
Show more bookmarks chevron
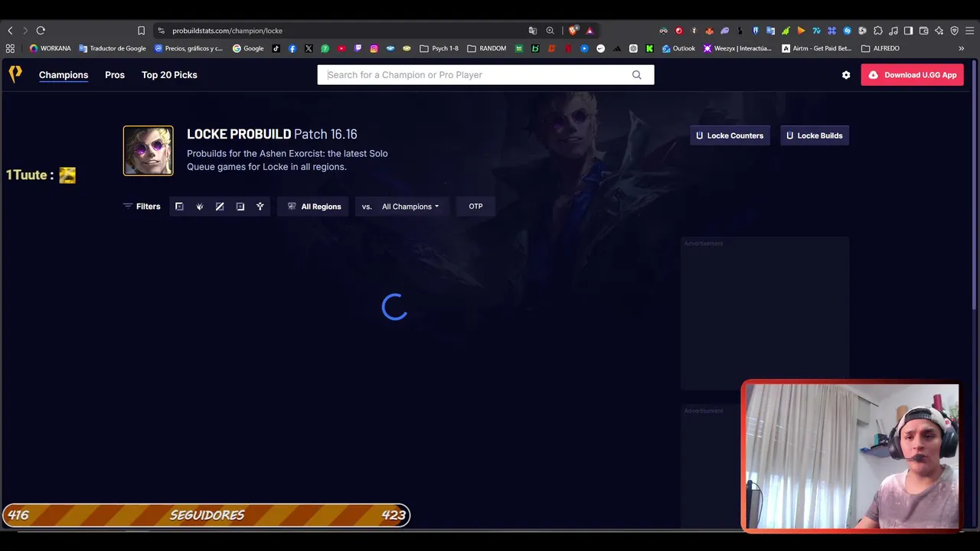962,48
